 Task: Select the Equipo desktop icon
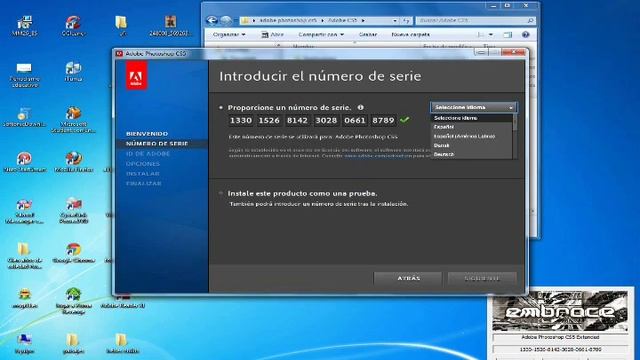(x=24, y=343)
